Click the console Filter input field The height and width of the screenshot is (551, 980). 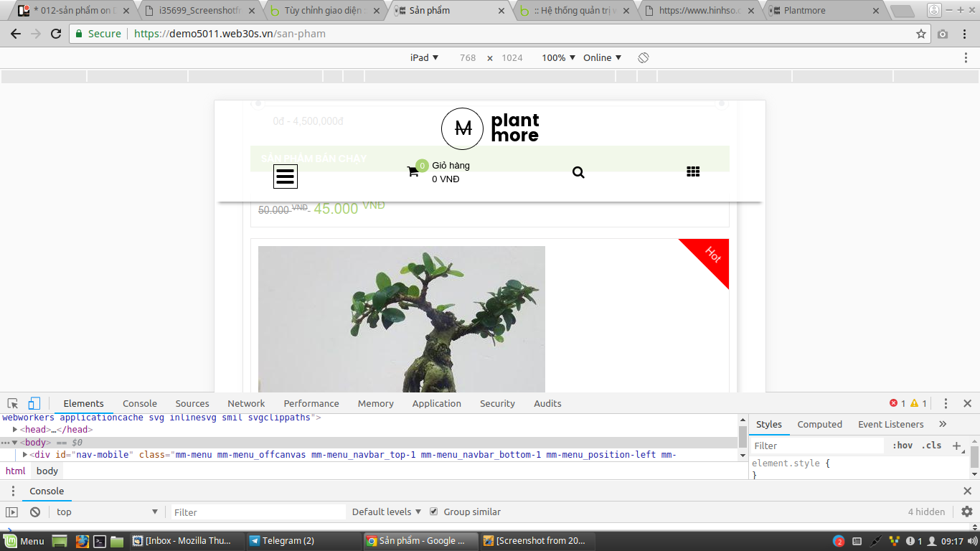(259, 512)
